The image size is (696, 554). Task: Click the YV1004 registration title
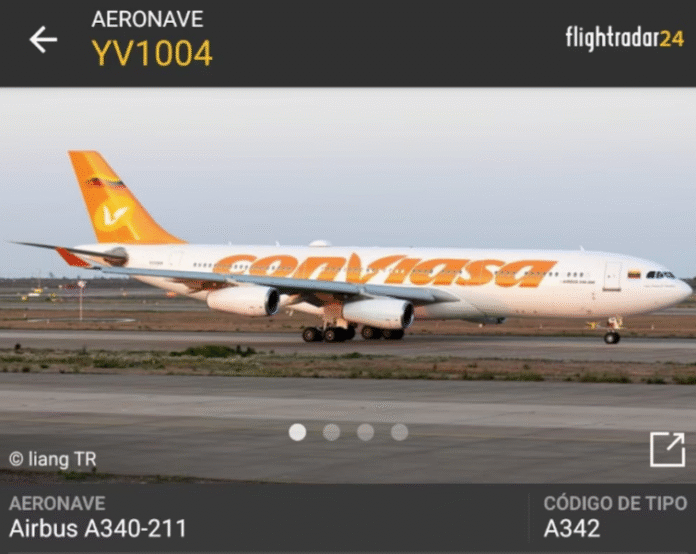click(x=152, y=53)
